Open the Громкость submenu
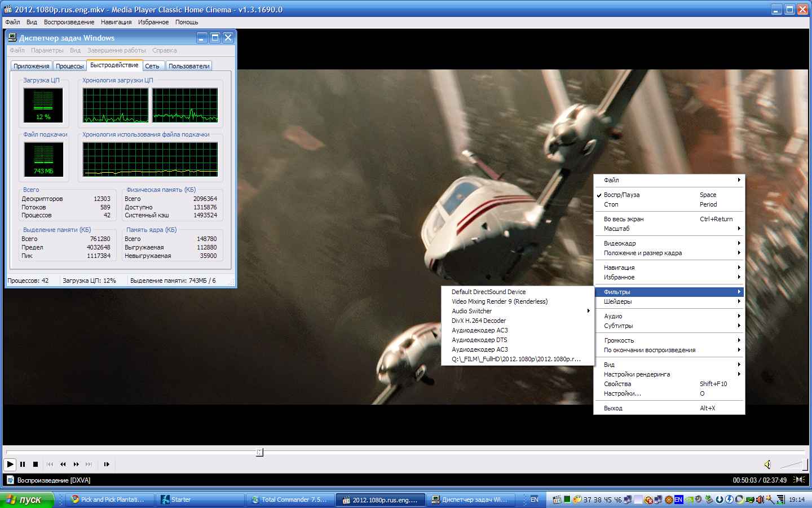 tap(669, 340)
